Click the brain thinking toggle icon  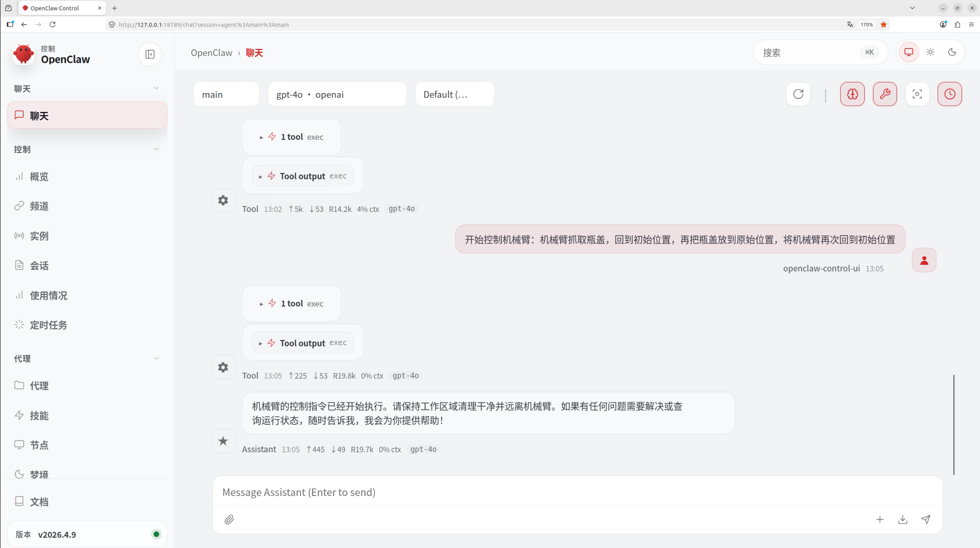852,94
